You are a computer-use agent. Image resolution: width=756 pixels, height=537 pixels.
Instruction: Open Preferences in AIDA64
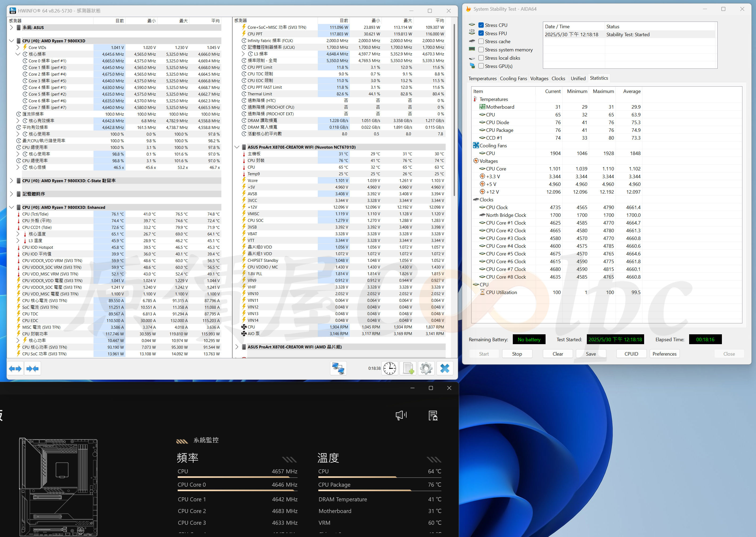(x=664, y=354)
